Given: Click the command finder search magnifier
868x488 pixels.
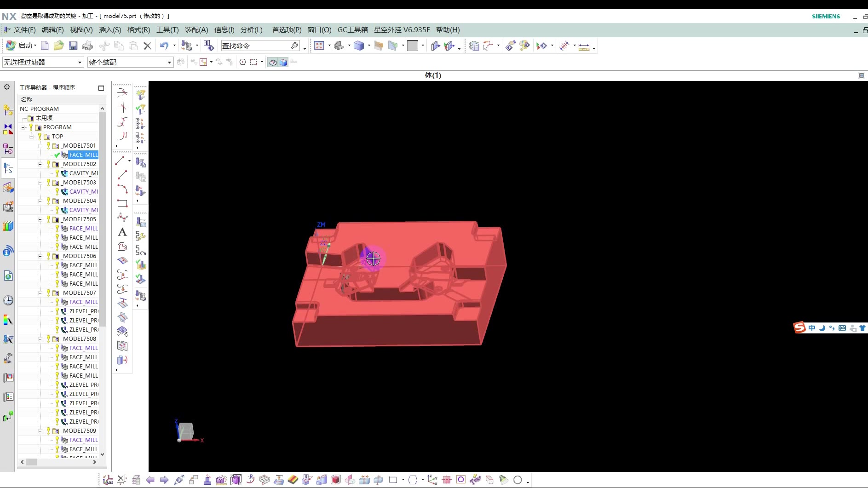Looking at the screenshot, I should [294, 46].
